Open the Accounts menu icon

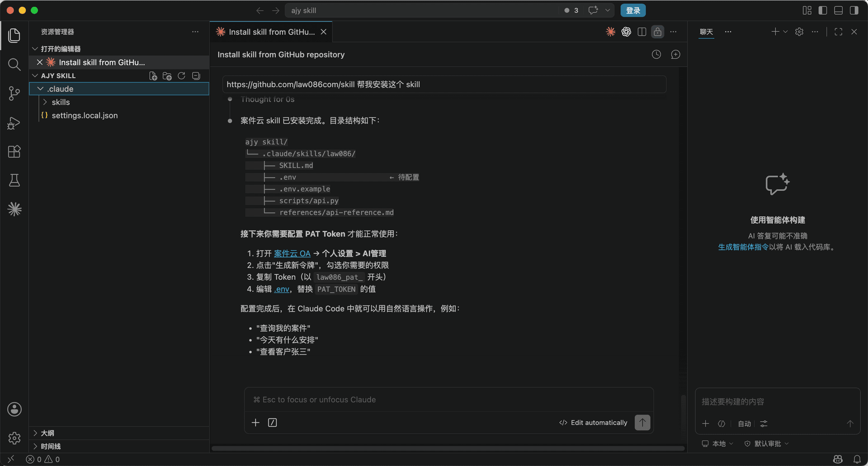14,409
